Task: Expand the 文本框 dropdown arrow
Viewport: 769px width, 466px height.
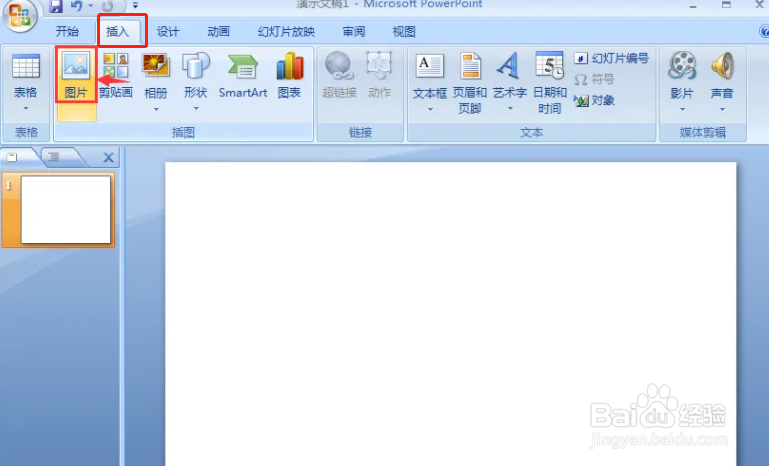Action: click(430, 109)
